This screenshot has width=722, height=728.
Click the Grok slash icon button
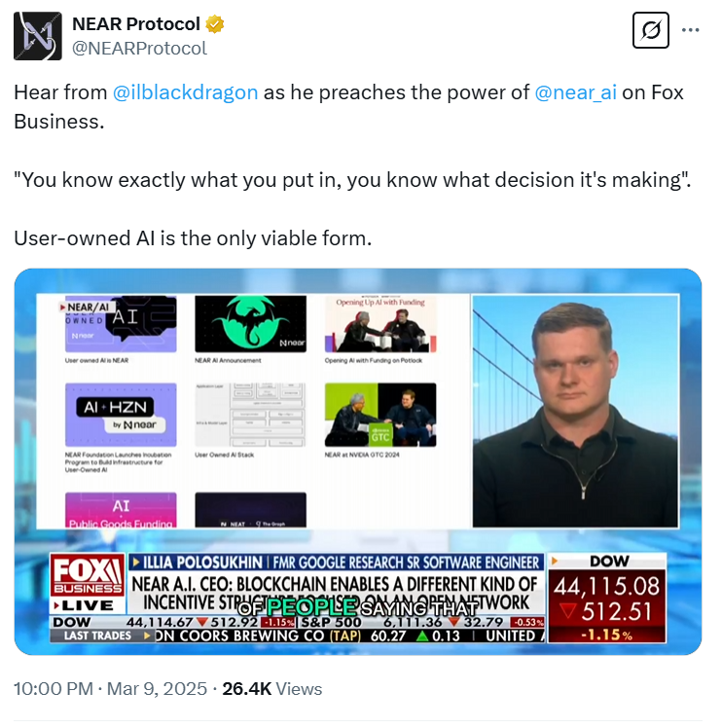(x=651, y=30)
